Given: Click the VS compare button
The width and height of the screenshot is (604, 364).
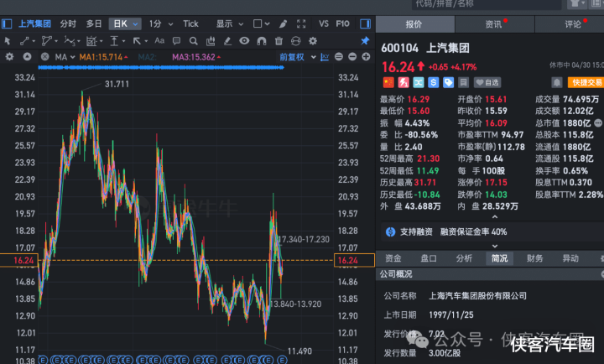Looking at the screenshot, I should tap(324, 23).
